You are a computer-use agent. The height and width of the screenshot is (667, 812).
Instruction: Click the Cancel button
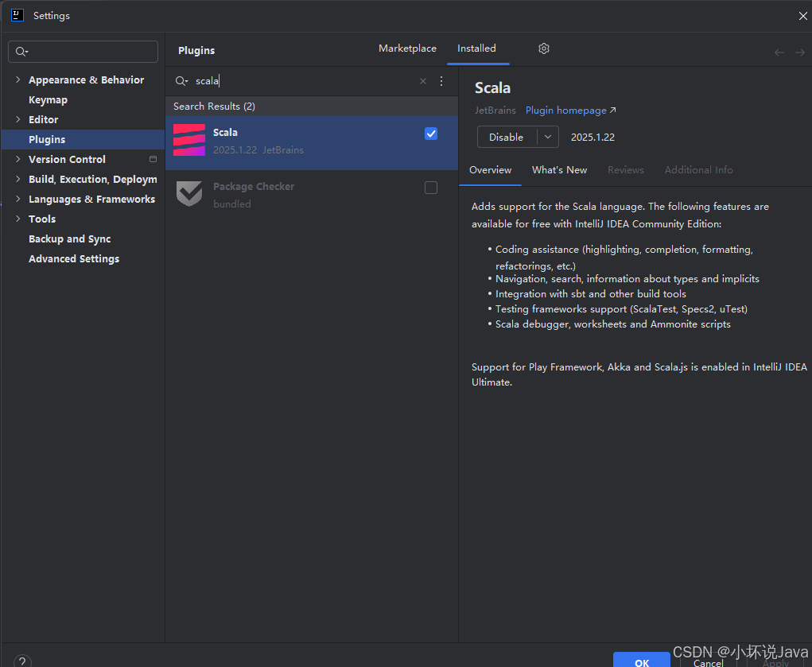pos(708,661)
